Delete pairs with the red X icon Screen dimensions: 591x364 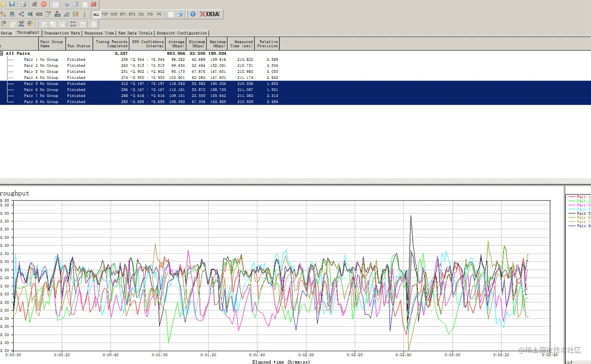(x=93, y=4)
